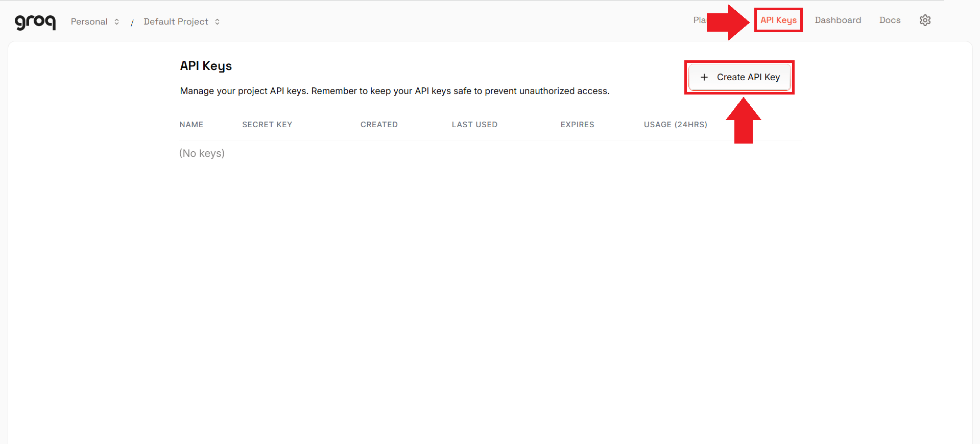Select the EXPIRES column header

coord(577,125)
